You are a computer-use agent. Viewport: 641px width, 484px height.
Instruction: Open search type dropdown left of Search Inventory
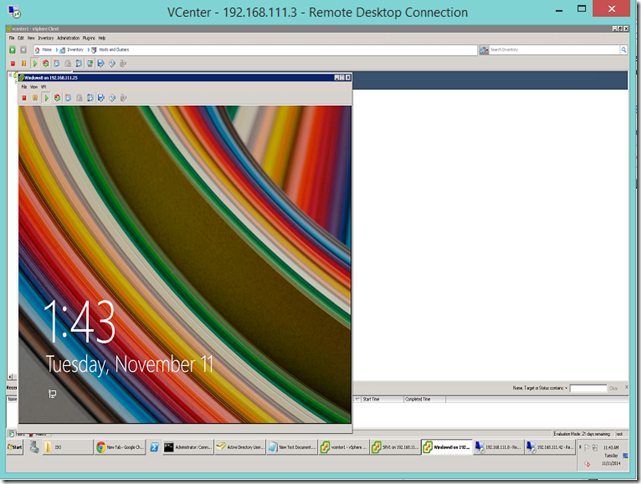point(484,50)
